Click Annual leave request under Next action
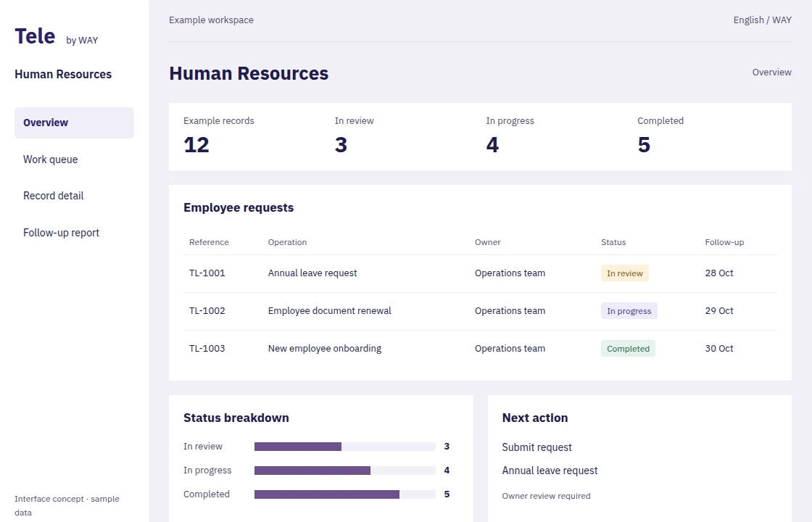Image resolution: width=812 pixels, height=522 pixels. coord(550,471)
